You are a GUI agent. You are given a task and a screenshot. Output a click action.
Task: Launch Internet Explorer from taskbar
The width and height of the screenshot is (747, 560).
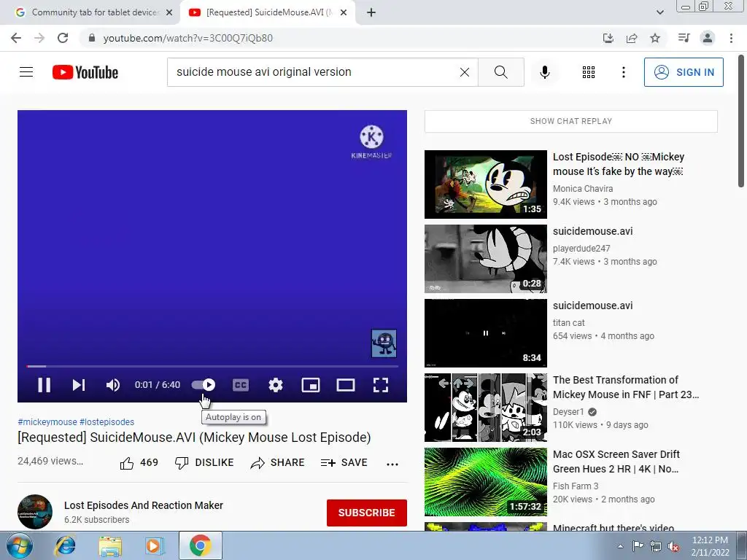pos(65,545)
